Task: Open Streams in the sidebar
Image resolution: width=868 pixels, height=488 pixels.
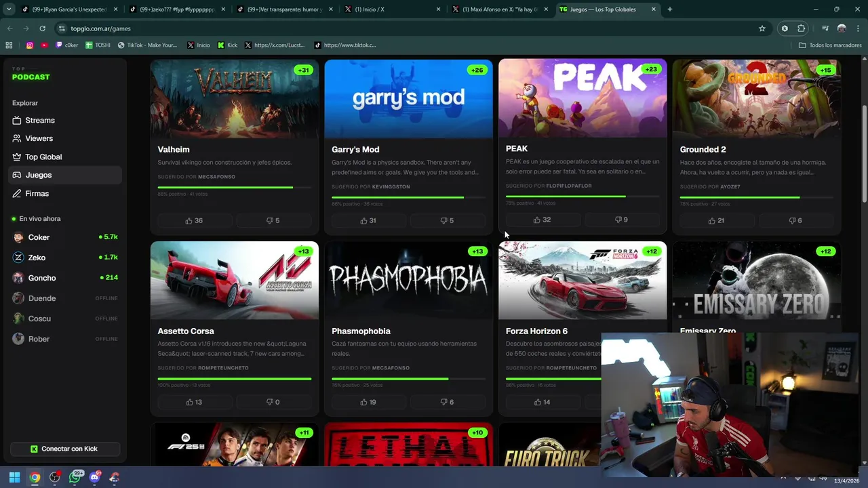Action: click(x=65, y=120)
